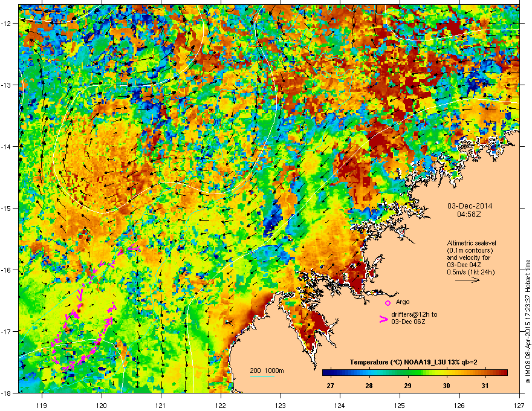
Task: Click the latitude axis label -12
Action: (x=6, y=24)
